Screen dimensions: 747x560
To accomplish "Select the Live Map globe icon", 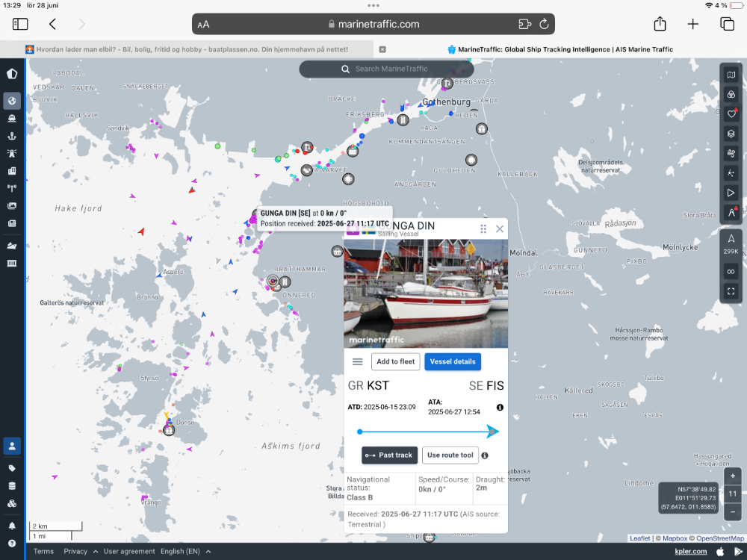I will tap(12, 101).
